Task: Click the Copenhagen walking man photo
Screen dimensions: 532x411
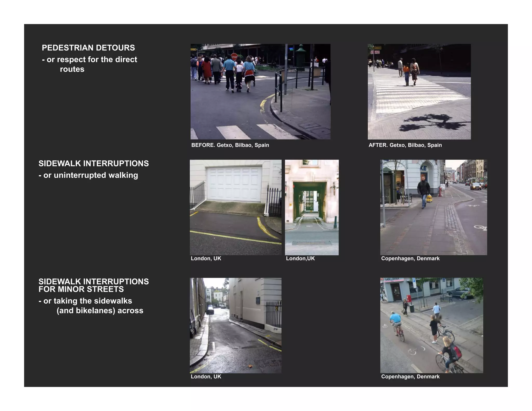Action: (433, 207)
